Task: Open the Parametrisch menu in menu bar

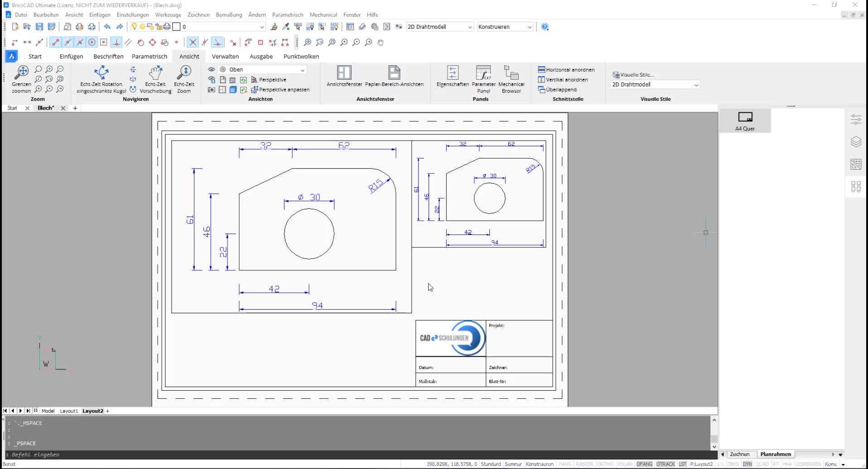Action: point(287,15)
